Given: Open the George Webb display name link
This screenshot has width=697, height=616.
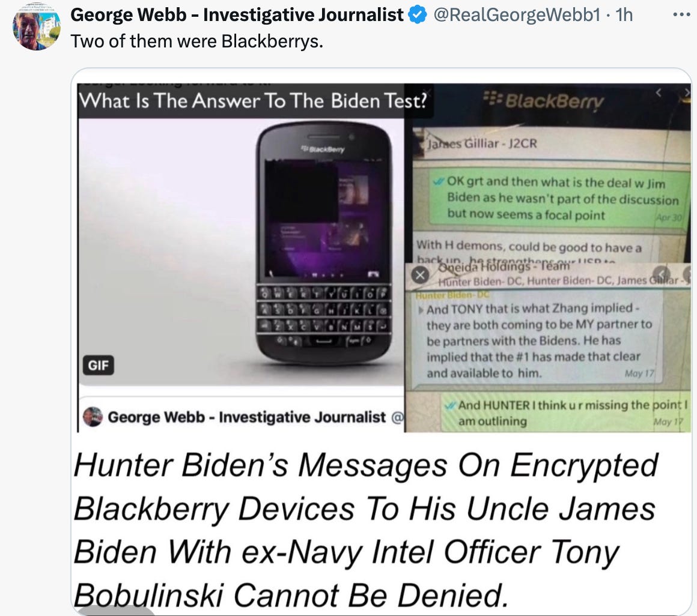Looking at the screenshot, I should point(237,15).
